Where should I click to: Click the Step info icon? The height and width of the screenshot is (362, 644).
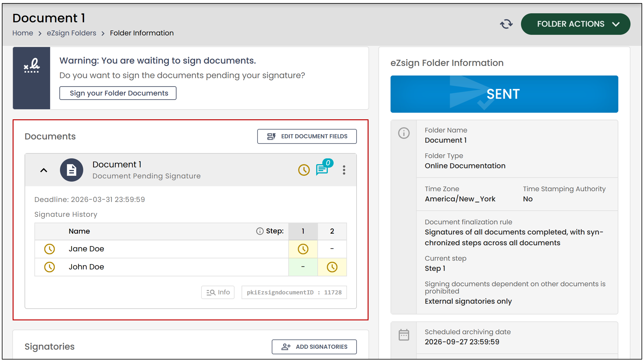260,231
